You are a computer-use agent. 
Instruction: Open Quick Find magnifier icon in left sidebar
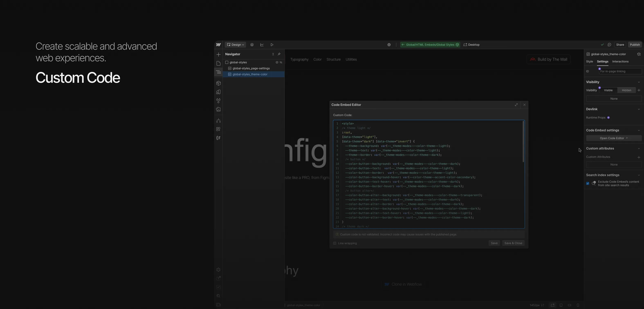coord(218,296)
